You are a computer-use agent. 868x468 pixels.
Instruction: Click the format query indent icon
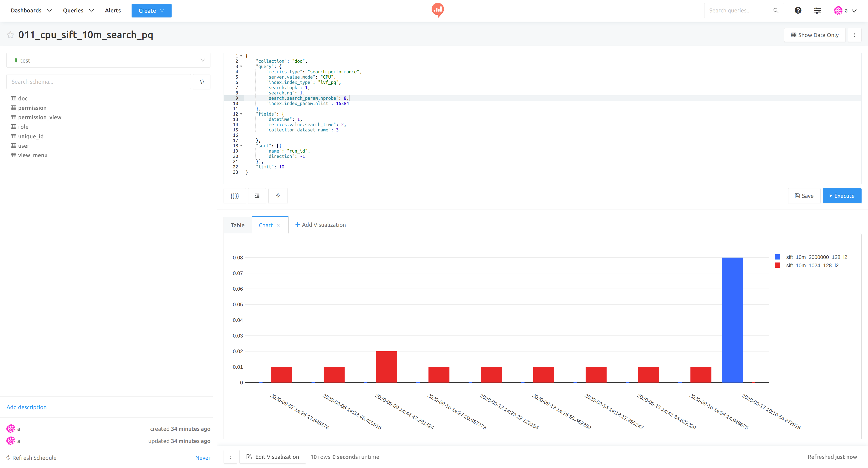257,196
